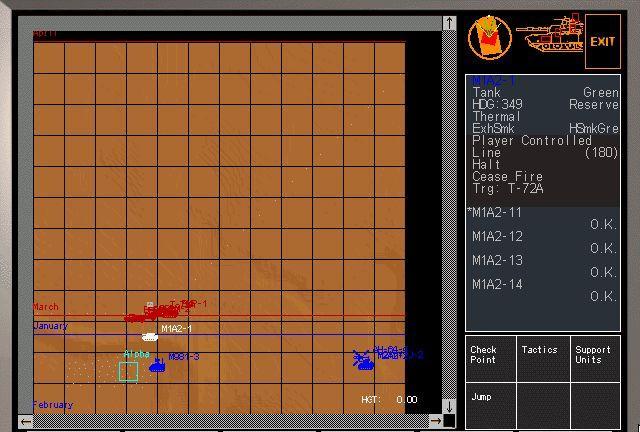Select tank M1A2-12 in platoon list
The image size is (640, 432).
(x=497, y=237)
